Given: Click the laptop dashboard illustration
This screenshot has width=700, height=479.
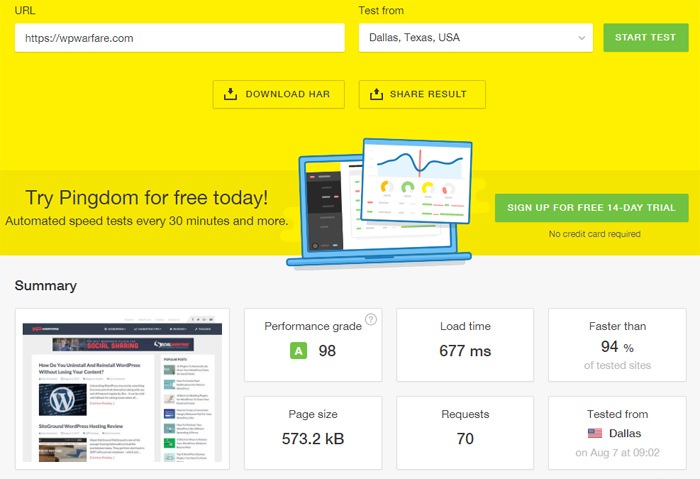Looking at the screenshot, I should click(379, 203).
